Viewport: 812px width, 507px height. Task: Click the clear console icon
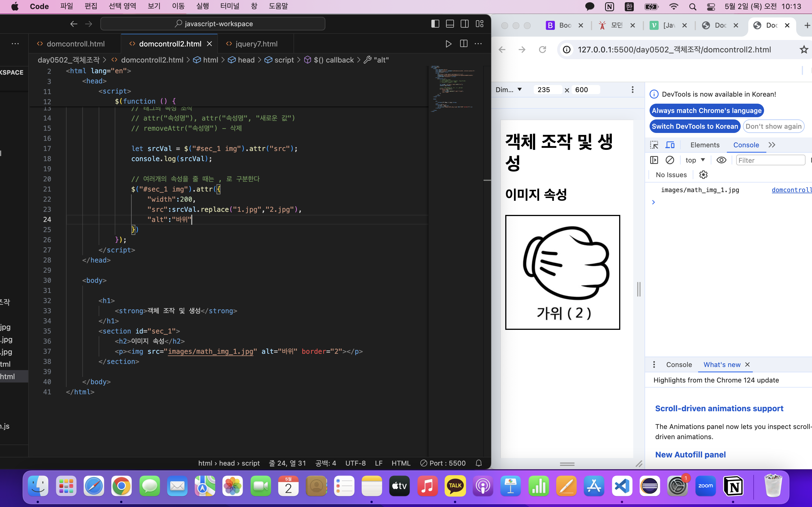(x=670, y=160)
